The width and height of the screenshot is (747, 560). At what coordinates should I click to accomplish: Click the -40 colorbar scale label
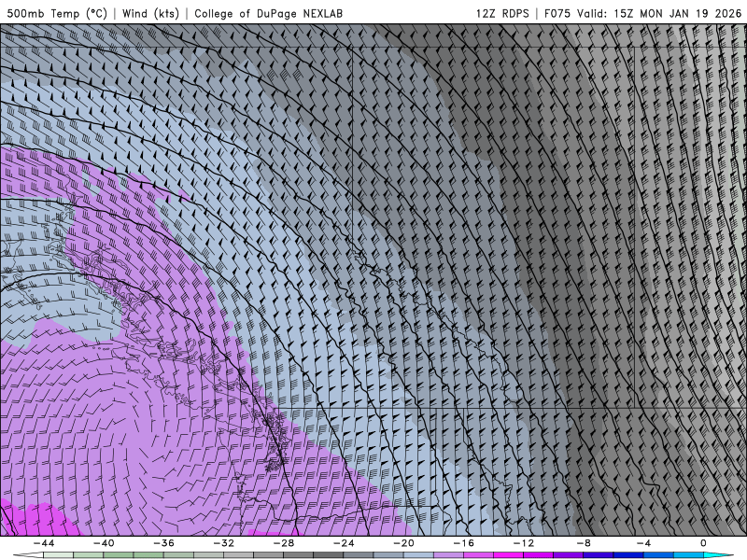tap(104, 543)
